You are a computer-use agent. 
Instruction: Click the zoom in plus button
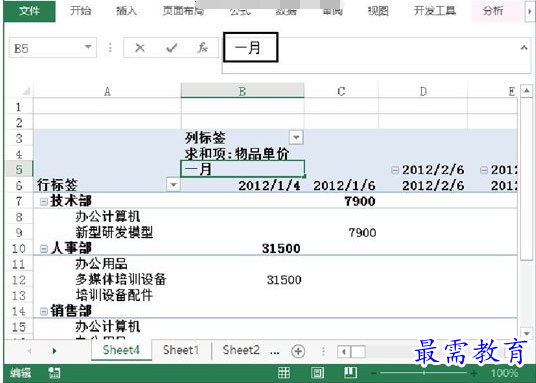coord(474,373)
